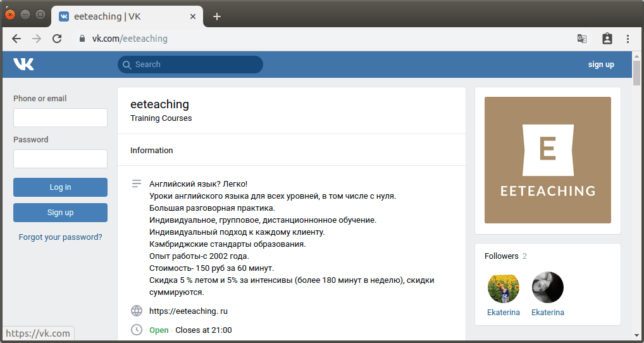
Task: Click Open · Closes at 21:00 hours
Action: click(x=190, y=330)
